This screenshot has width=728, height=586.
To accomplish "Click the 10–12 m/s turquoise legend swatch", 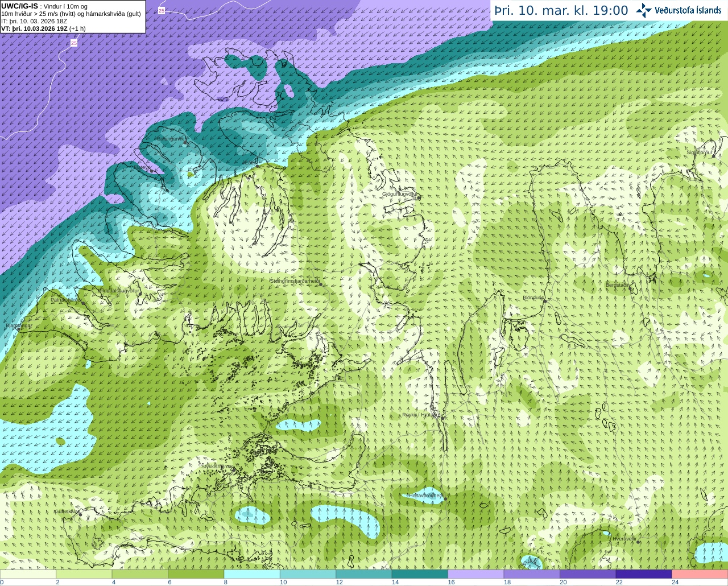I will click(x=308, y=574).
